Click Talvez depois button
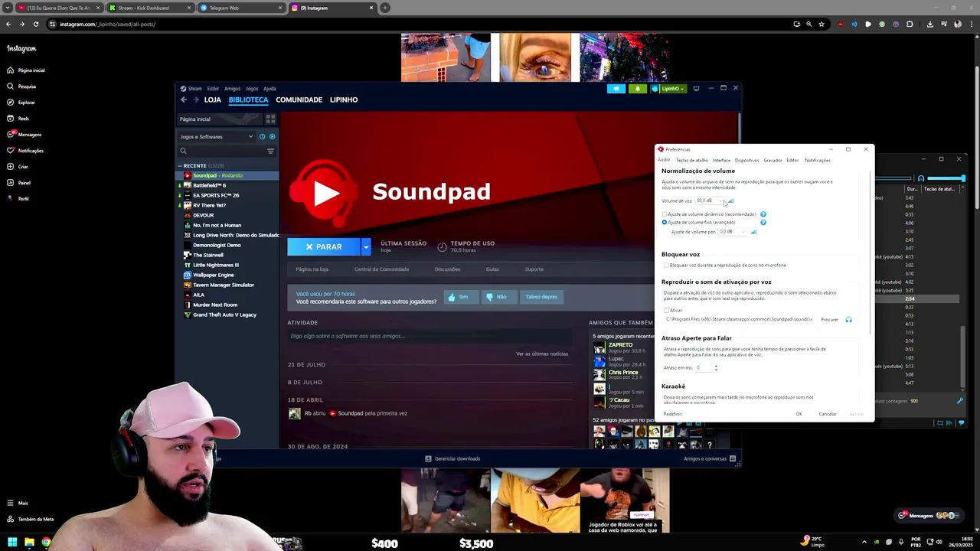The image size is (980, 551). click(x=541, y=297)
